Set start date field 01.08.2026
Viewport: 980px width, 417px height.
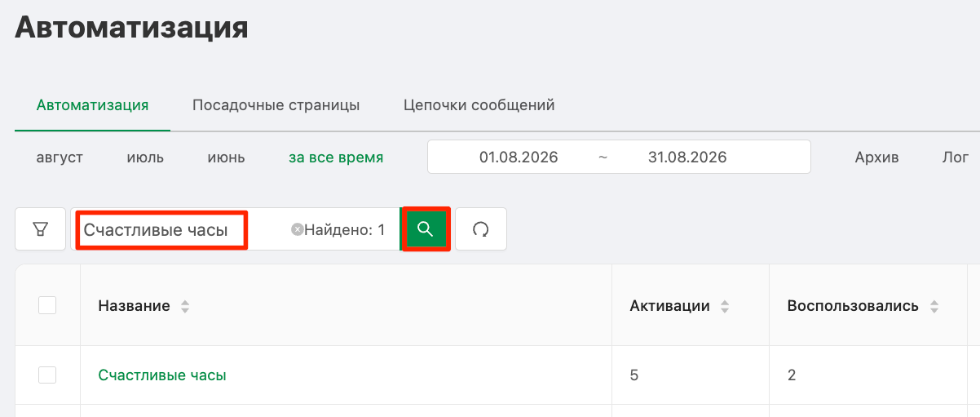[x=519, y=157]
